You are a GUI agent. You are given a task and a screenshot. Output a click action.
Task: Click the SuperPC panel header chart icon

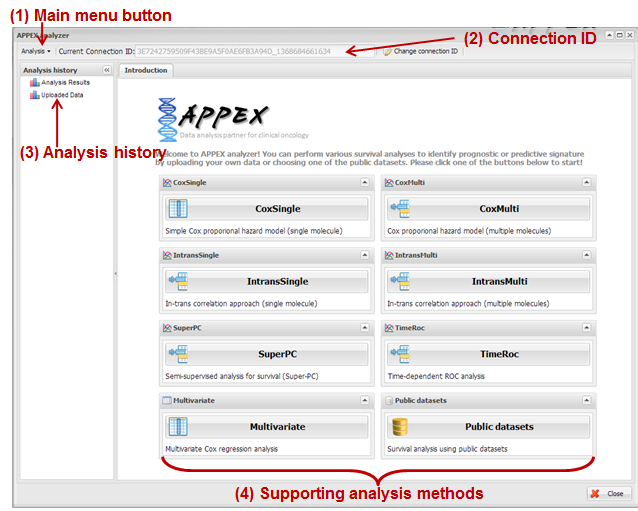pos(167,328)
